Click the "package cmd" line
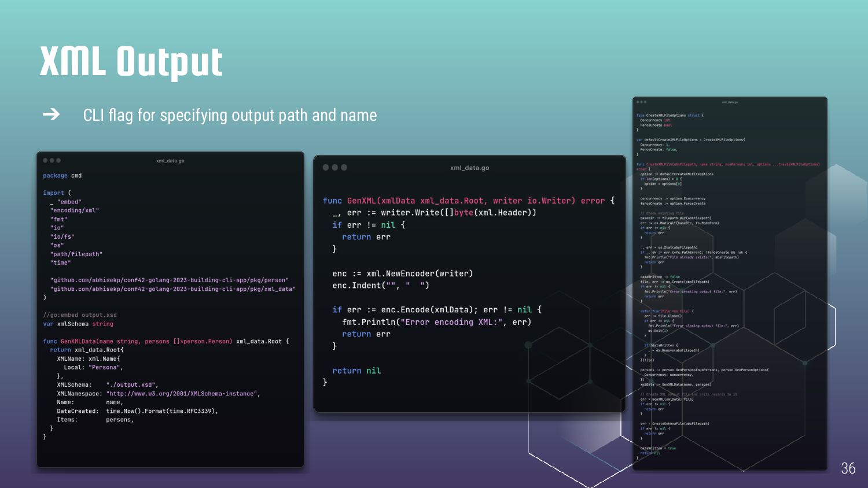The width and height of the screenshot is (868, 488). (x=62, y=176)
